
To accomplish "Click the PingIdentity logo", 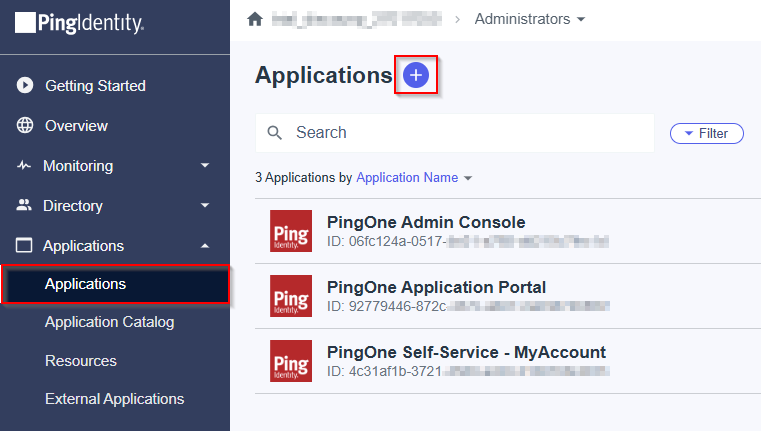I will pos(79,23).
